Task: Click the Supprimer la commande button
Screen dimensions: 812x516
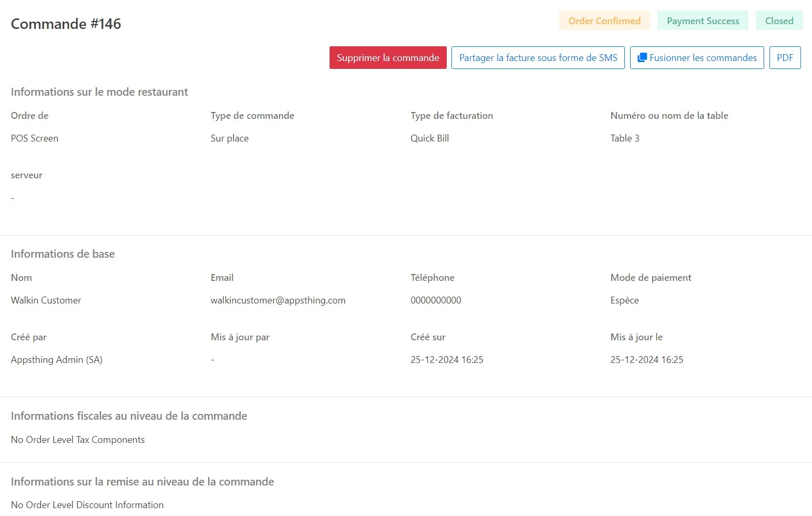Action: coord(388,58)
